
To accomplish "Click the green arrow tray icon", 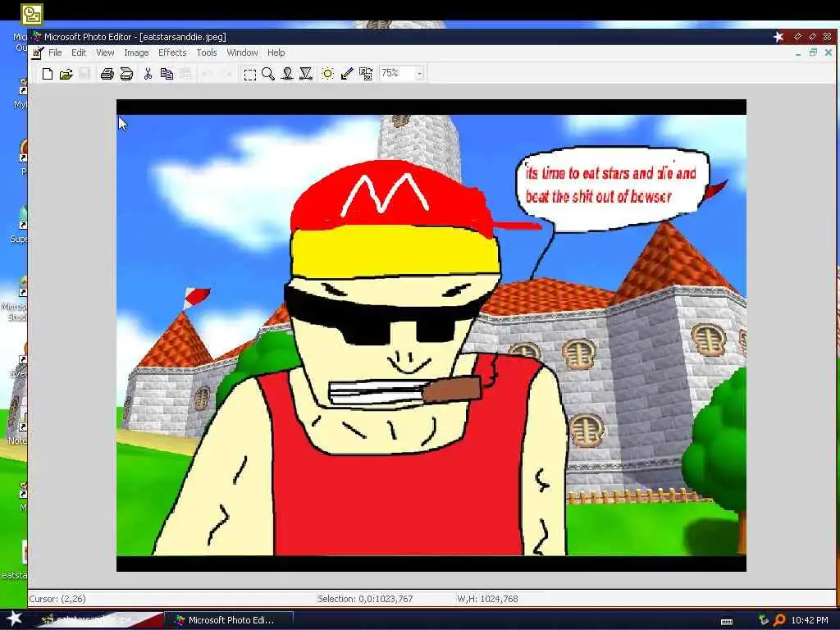I will pyautogui.click(x=764, y=620).
